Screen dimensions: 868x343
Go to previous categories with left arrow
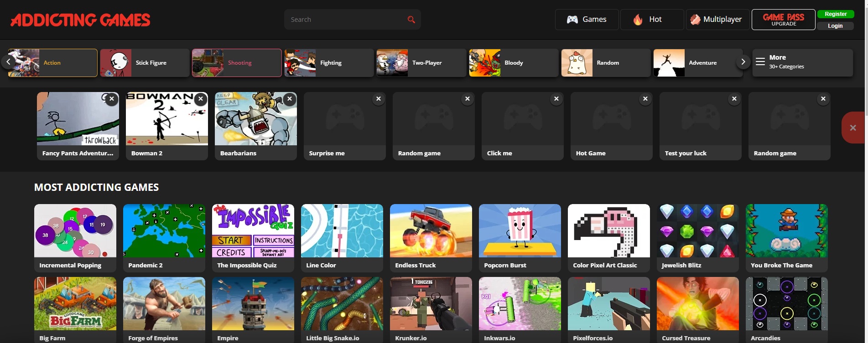(x=8, y=61)
